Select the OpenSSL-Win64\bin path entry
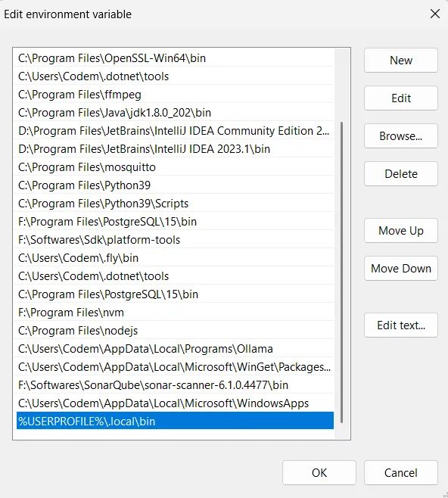448x498 pixels. 175,58
